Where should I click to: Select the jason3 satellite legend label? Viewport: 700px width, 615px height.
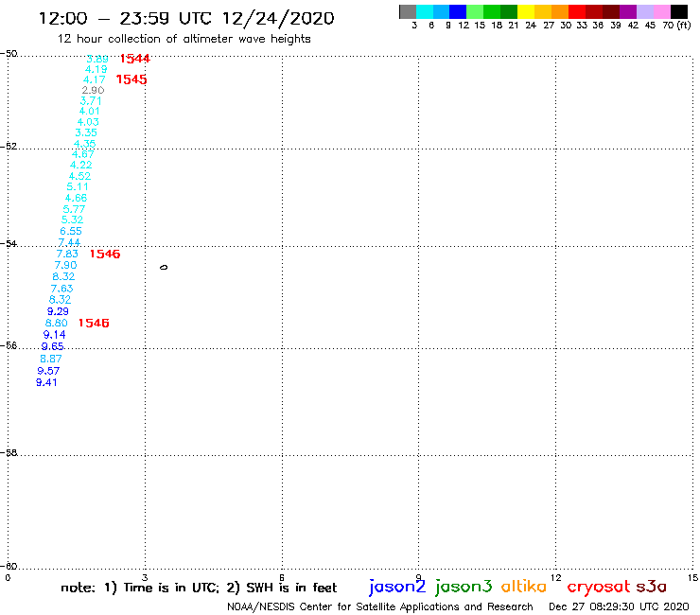[464, 587]
